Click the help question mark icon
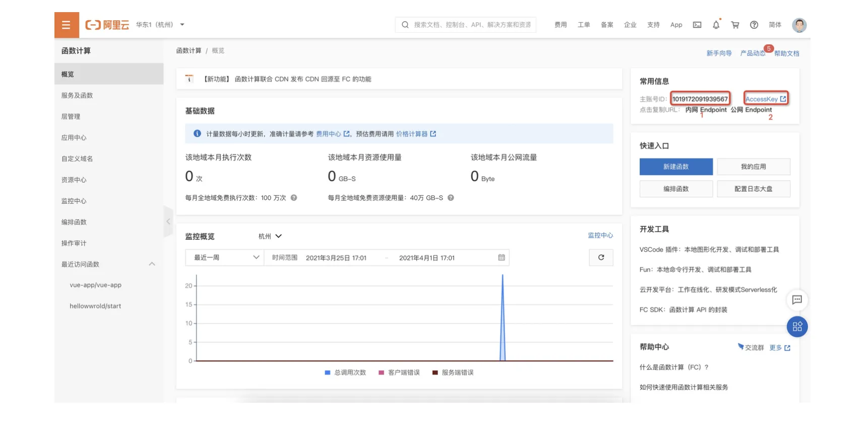 754,25
